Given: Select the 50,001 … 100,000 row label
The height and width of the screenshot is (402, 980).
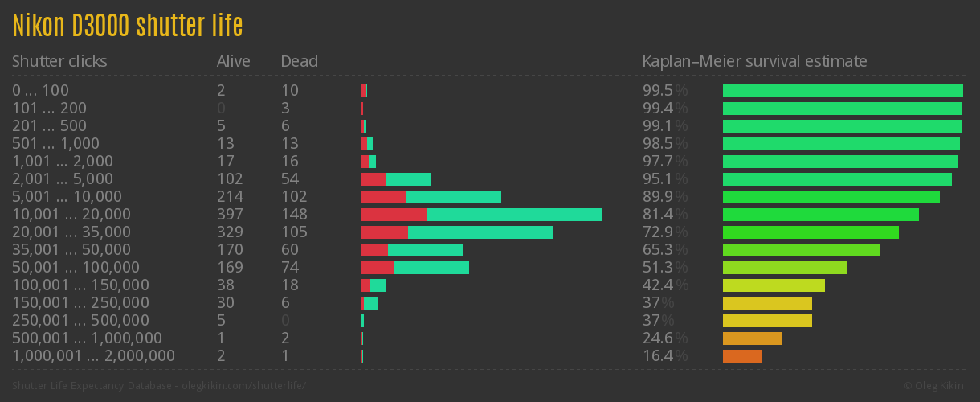Looking at the screenshot, I should click(76, 268).
